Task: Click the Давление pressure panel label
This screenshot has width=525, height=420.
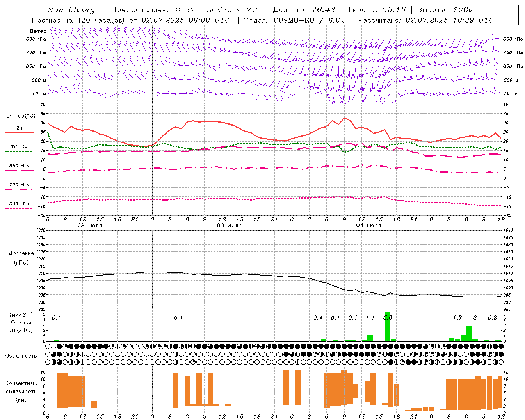Action: click(x=21, y=253)
